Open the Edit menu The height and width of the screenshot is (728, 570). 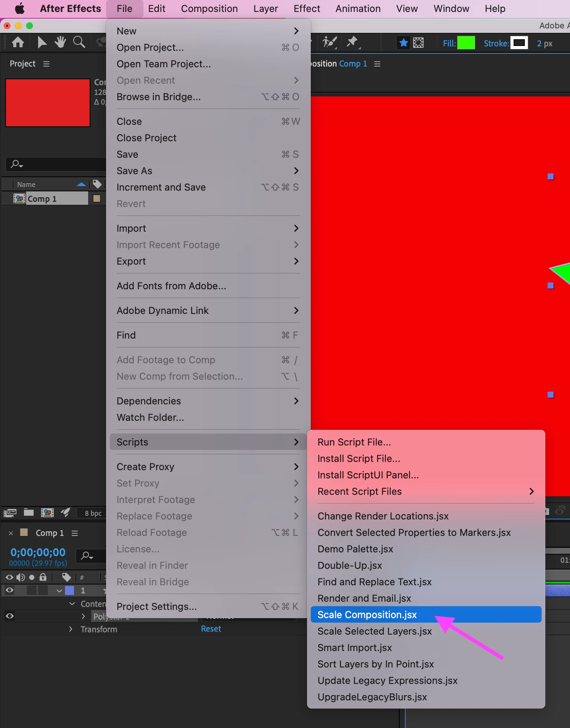tap(157, 9)
